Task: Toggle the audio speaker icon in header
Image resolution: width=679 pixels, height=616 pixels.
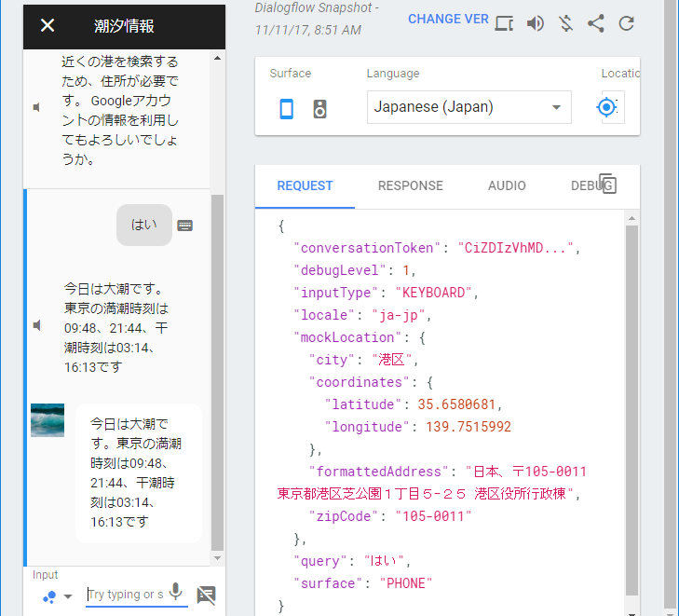Action: (535, 23)
